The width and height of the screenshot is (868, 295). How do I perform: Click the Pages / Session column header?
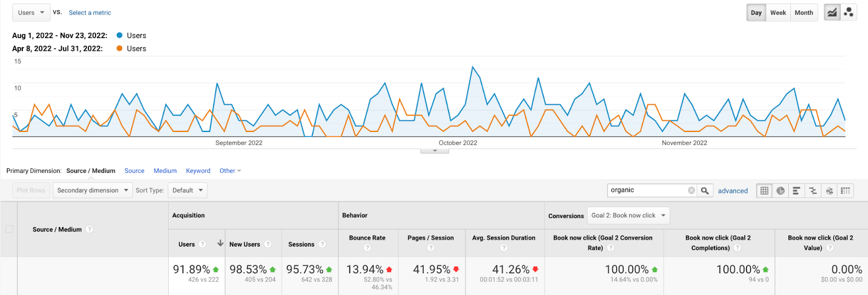(x=431, y=238)
